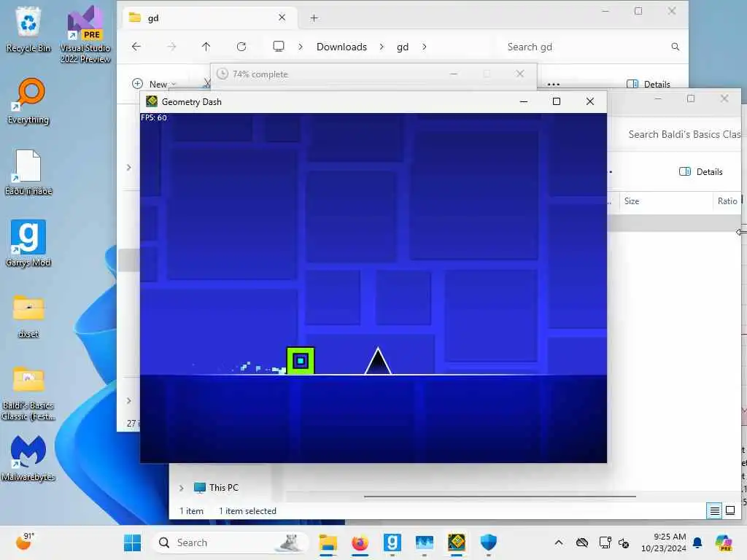
Task: Add a new tab in File Explorer
Action: (314, 18)
